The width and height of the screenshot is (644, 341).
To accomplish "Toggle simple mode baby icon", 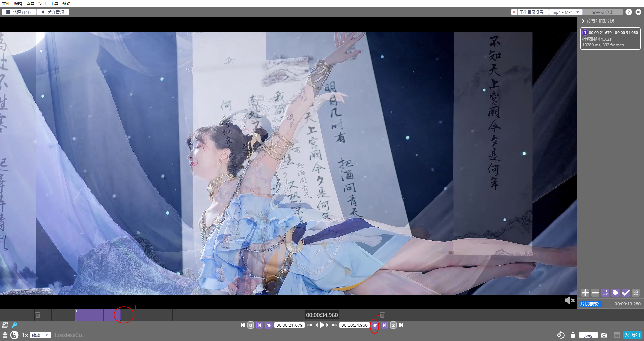I will pos(5,335).
